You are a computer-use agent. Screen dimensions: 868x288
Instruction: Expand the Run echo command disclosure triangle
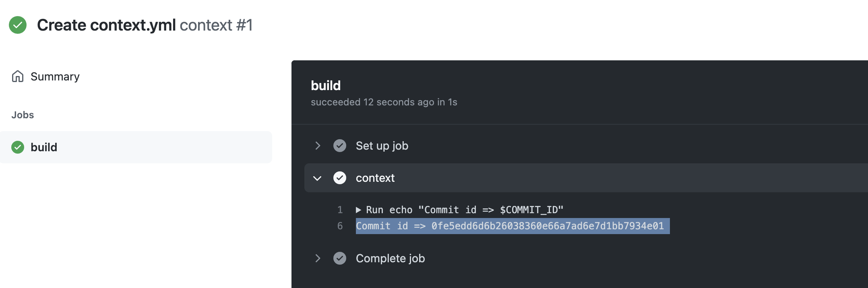pyautogui.click(x=358, y=210)
